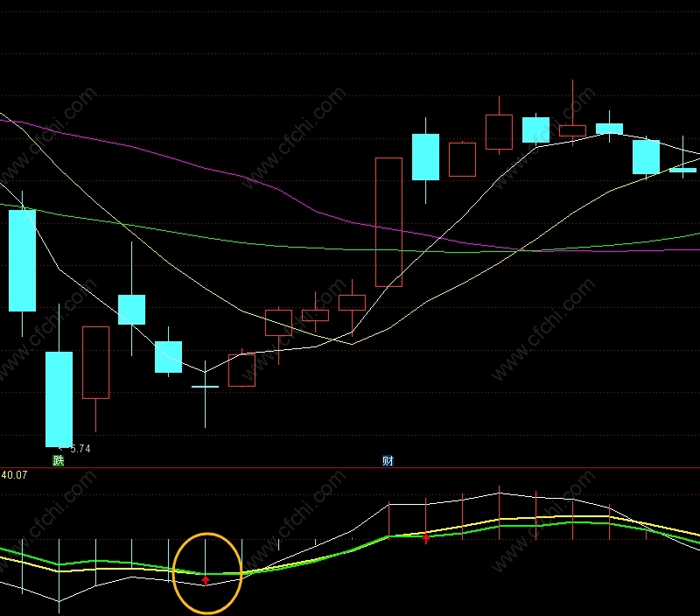Select the cyan candle at the 5.74 low
The image size is (700, 616).
pyautogui.click(x=59, y=399)
